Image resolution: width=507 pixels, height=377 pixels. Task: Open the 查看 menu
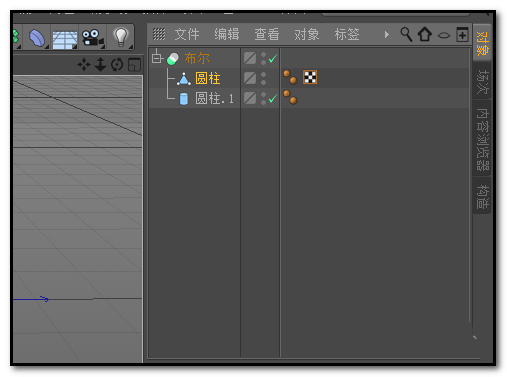click(267, 34)
